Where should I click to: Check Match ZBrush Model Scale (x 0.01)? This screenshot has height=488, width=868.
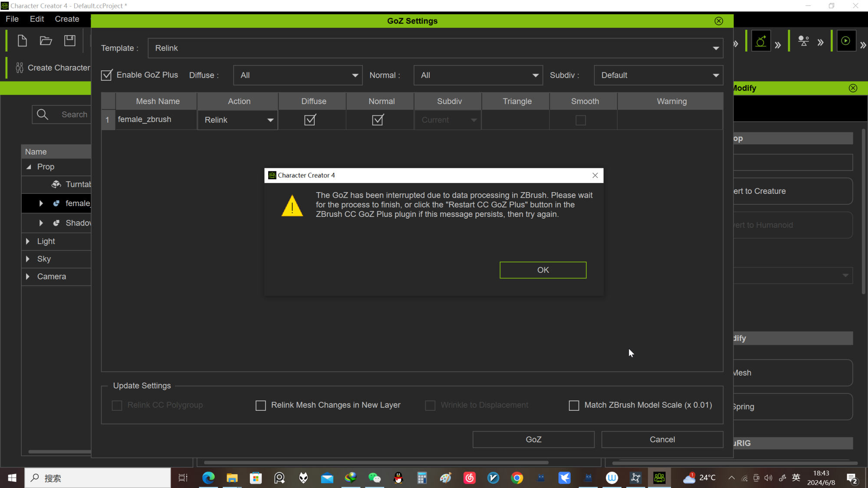point(574,405)
